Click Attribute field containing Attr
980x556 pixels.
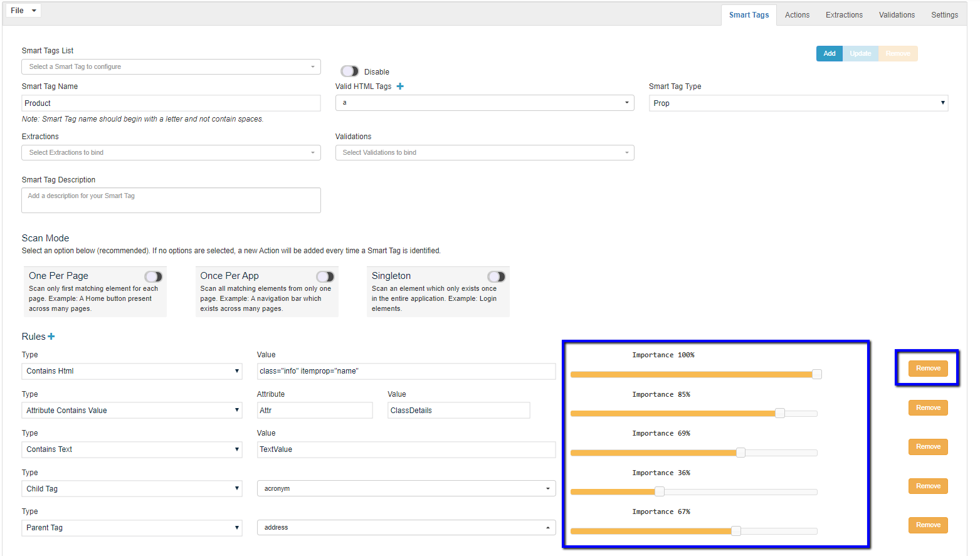(x=315, y=411)
